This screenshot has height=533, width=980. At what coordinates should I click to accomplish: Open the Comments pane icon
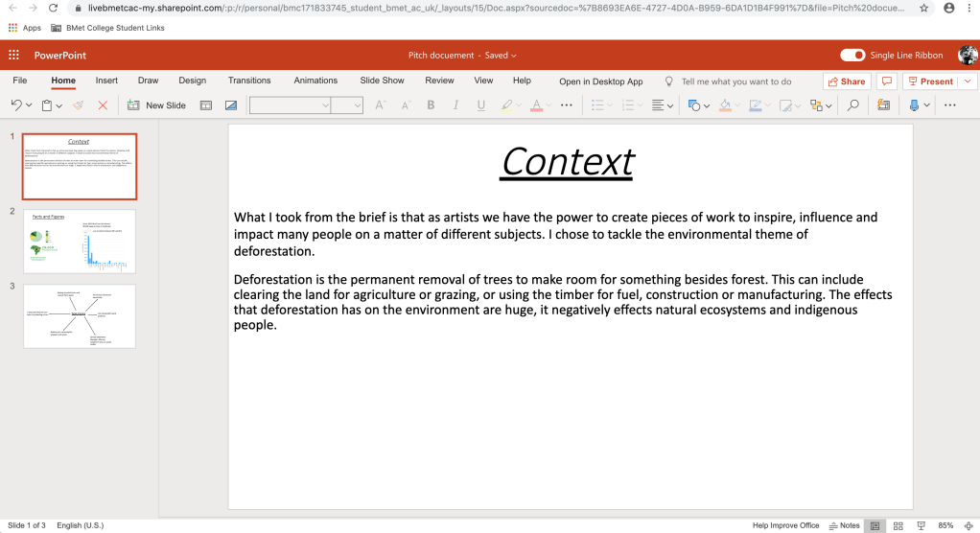(x=887, y=81)
